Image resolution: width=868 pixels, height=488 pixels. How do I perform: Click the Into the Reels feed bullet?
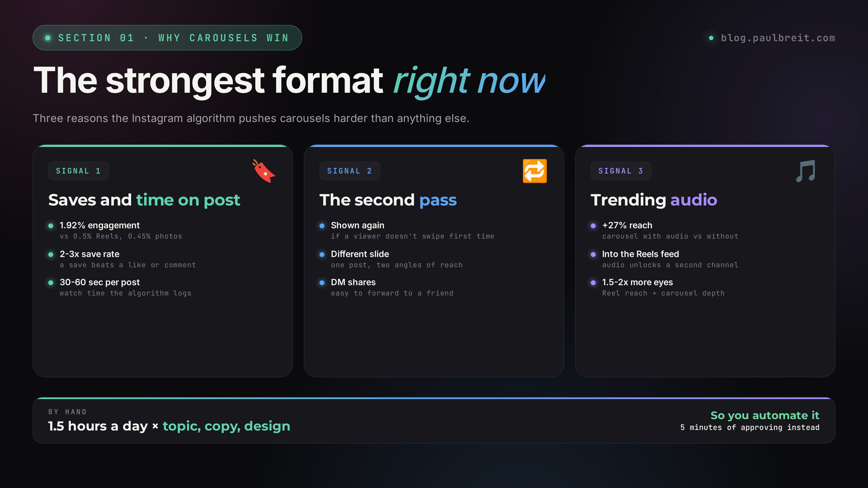pyautogui.click(x=640, y=254)
